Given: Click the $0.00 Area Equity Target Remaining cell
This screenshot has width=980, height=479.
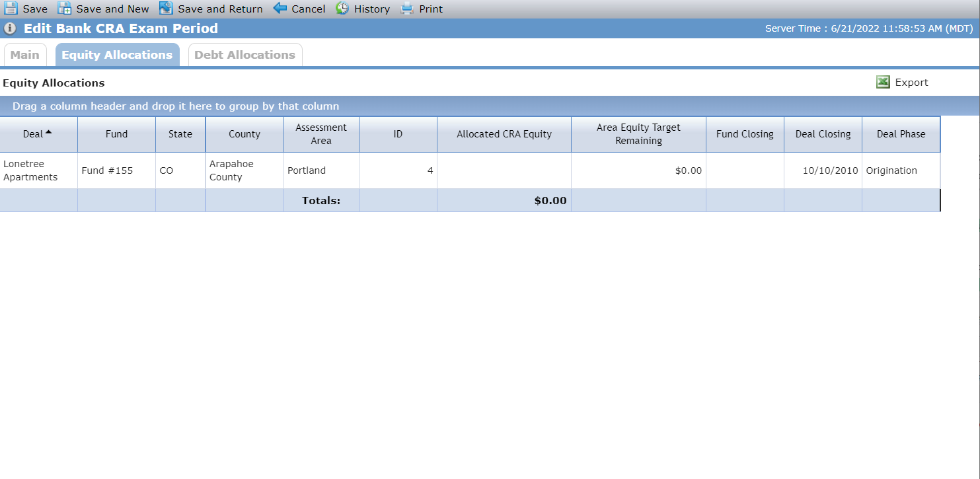Looking at the screenshot, I should pyautogui.click(x=638, y=170).
